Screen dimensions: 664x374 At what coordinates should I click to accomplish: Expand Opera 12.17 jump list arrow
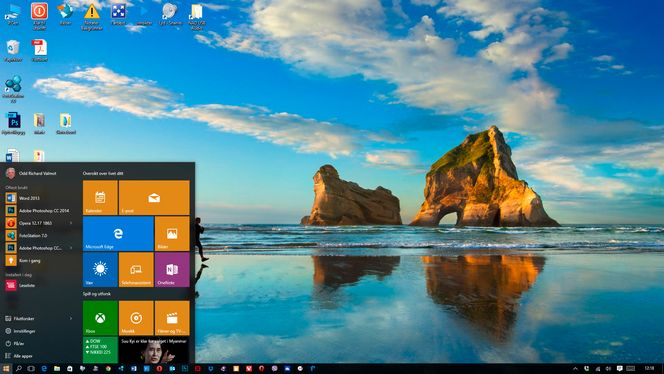pos(71,223)
